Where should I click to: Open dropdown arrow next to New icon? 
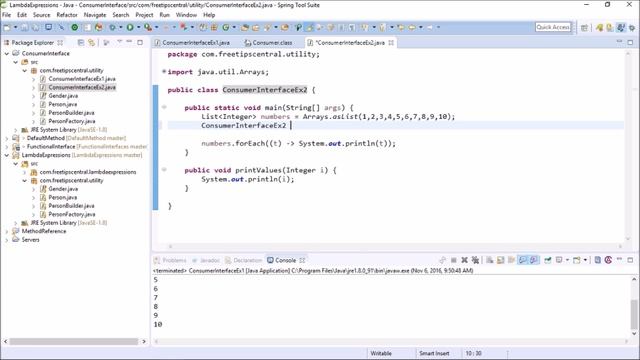pos(16,27)
